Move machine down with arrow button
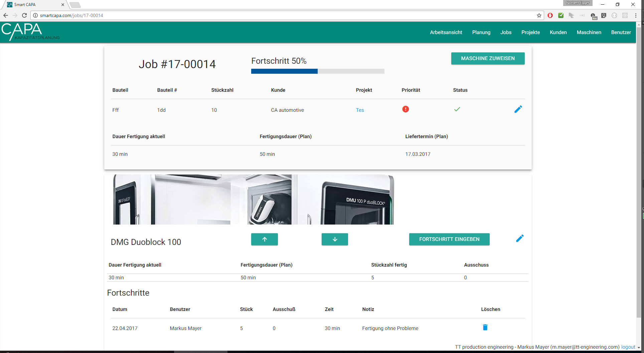This screenshot has width=644, height=353. pos(335,239)
